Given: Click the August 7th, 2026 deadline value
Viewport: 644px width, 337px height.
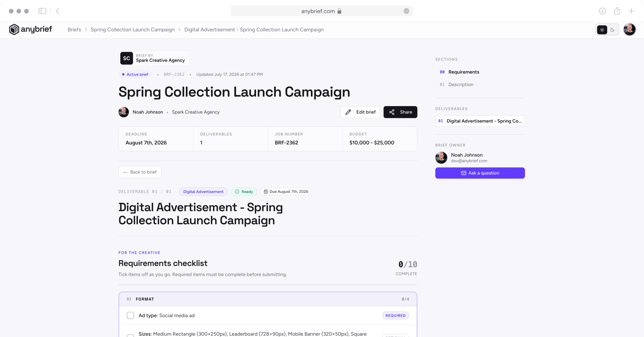Looking at the screenshot, I should [x=146, y=143].
